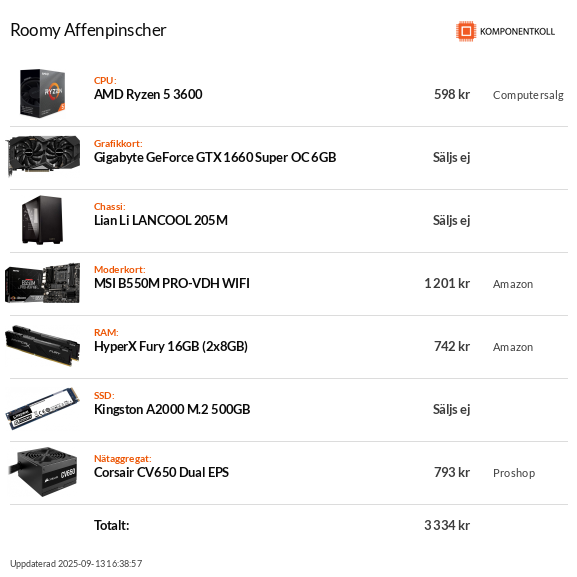577x577 pixels.
Task: Click the MSI B550M motherboard image
Action: pos(42,283)
